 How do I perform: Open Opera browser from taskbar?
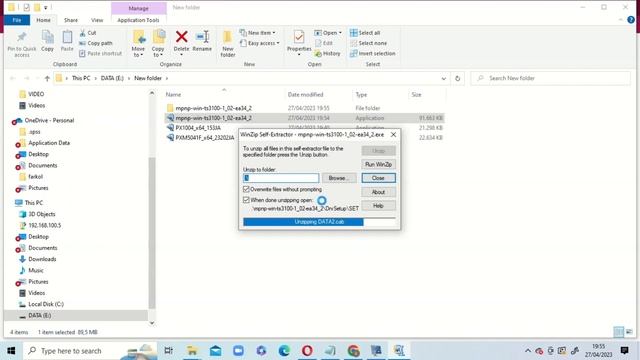point(307,350)
